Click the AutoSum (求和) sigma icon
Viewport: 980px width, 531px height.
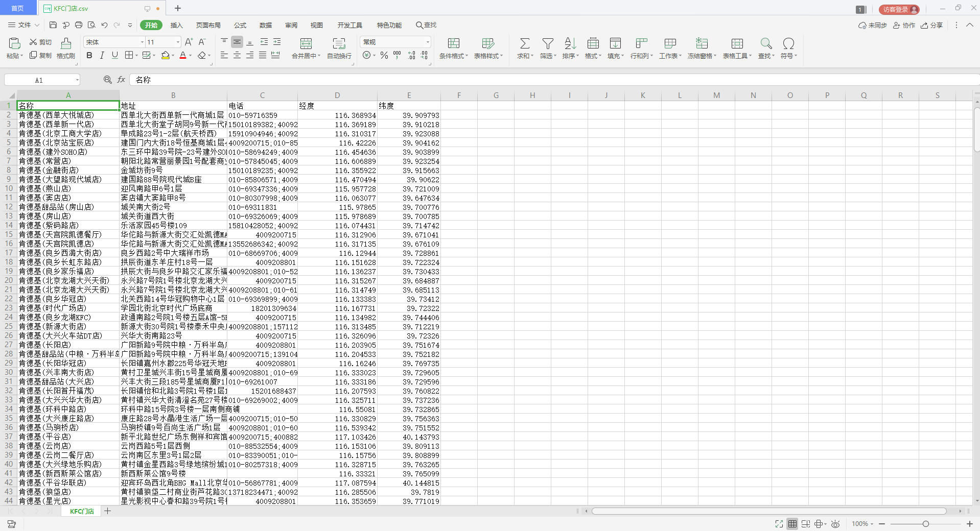[x=524, y=44]
